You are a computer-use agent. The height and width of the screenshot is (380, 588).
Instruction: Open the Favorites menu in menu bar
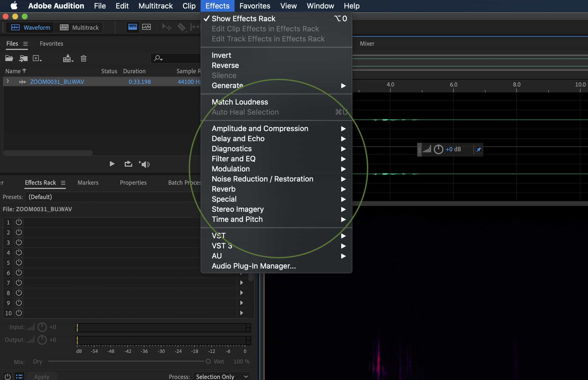click(x=255, y=6)
